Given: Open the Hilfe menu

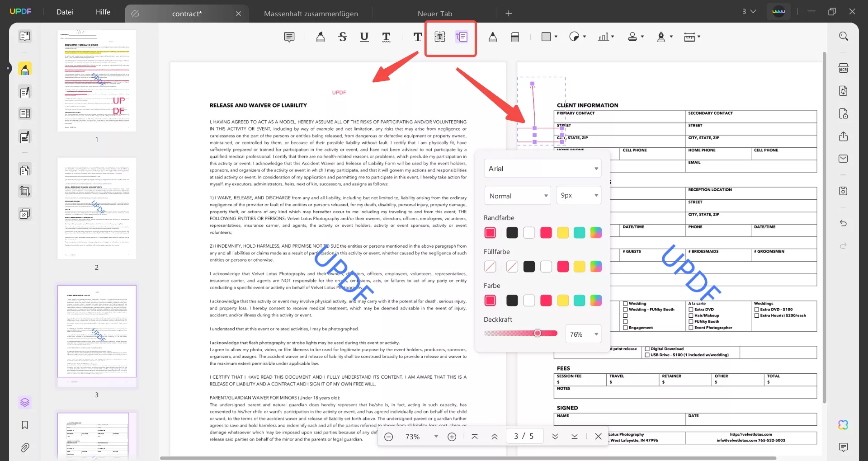Looking at the screenshot, I should 103,12.
